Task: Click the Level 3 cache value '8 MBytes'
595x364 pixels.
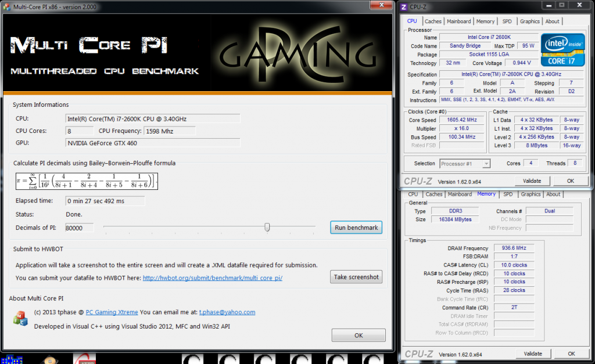Action: coord(536,145)
